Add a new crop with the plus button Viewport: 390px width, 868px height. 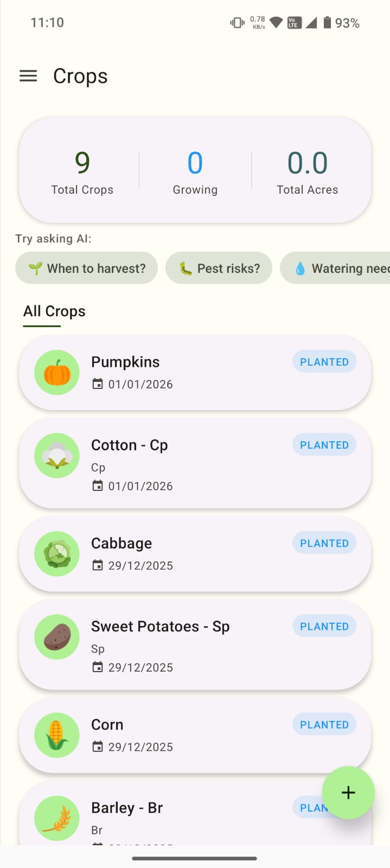[348, 792]
